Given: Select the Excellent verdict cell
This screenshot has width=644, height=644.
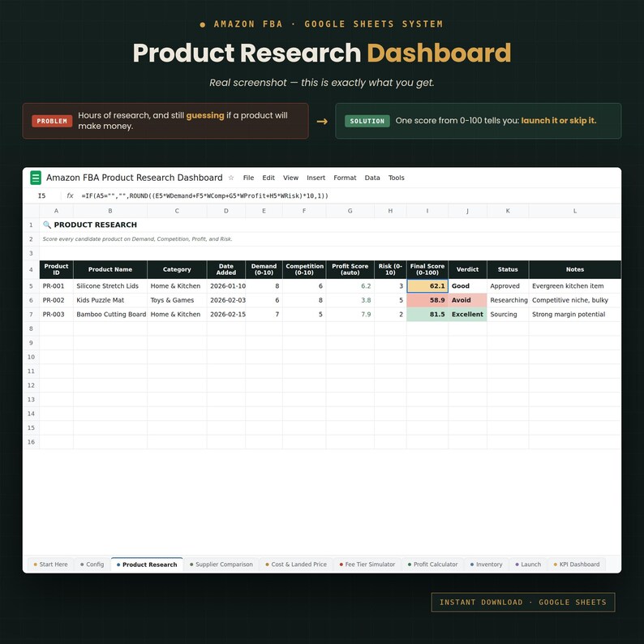Looking at the screenshot, I should [467, 314].
